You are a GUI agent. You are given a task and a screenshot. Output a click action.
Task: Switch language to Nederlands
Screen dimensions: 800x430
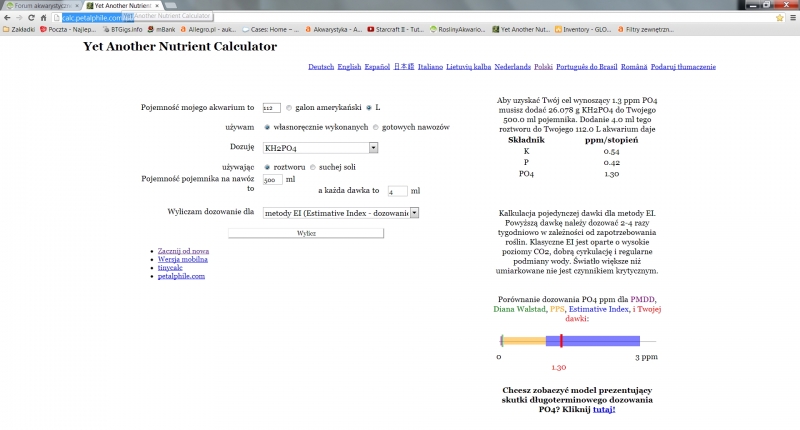click(512, 67)
